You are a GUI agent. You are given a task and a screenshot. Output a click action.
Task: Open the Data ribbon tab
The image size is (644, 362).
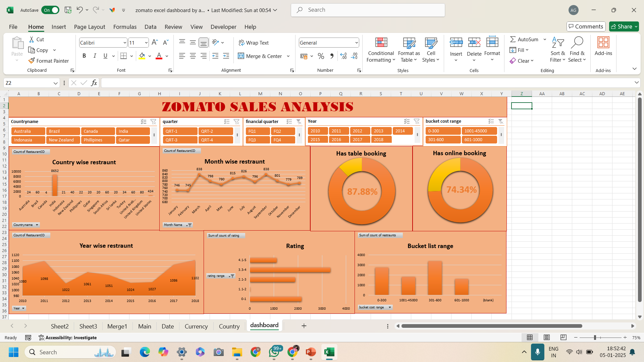click(150, 27)
